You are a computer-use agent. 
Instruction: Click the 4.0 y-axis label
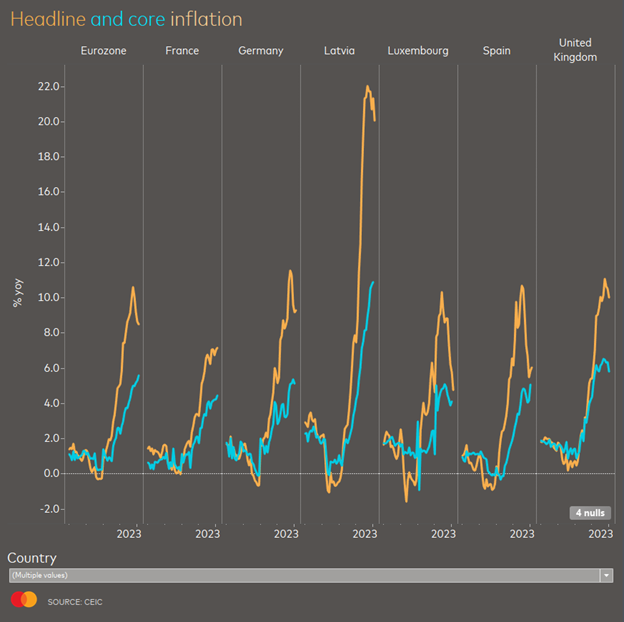coord(51,404)
